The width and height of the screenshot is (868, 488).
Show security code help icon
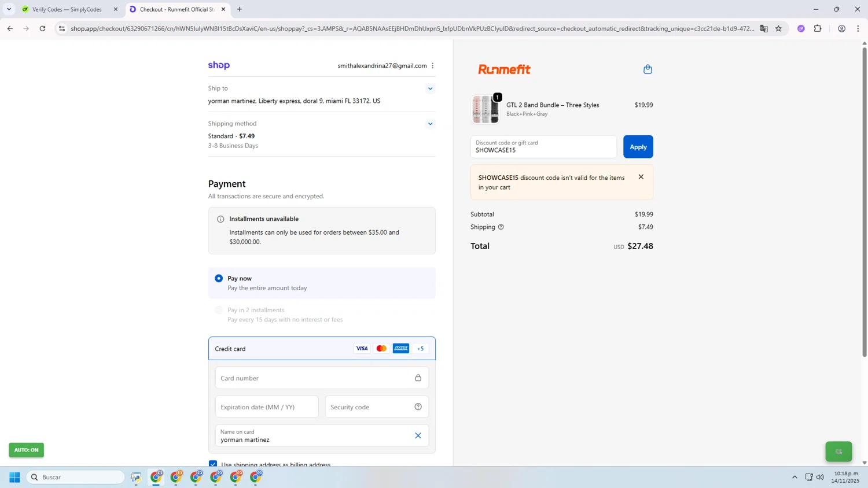(418, 407)
